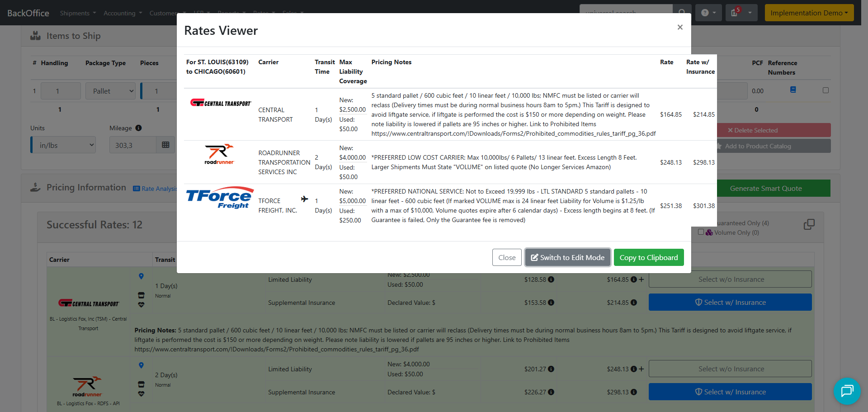Open the Package Type Pallet dropdown

(x=111, y=91)
